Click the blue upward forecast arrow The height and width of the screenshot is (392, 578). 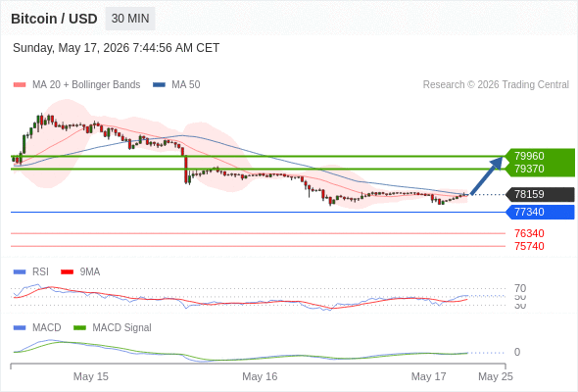click(x=487, y=175)
